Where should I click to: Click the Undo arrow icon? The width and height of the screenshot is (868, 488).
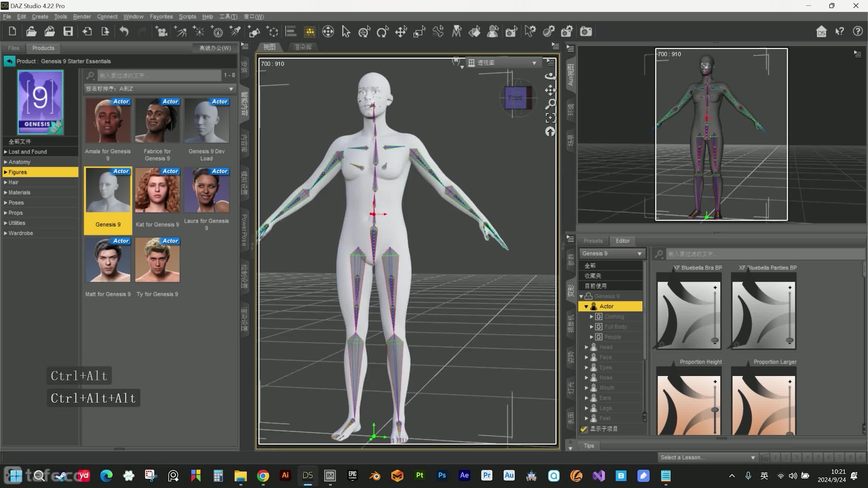coord(124,32)
